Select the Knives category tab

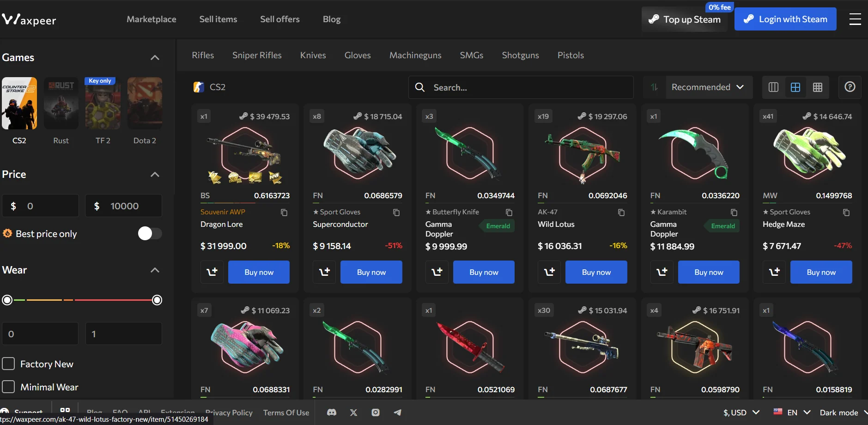[x=313, y=55]
